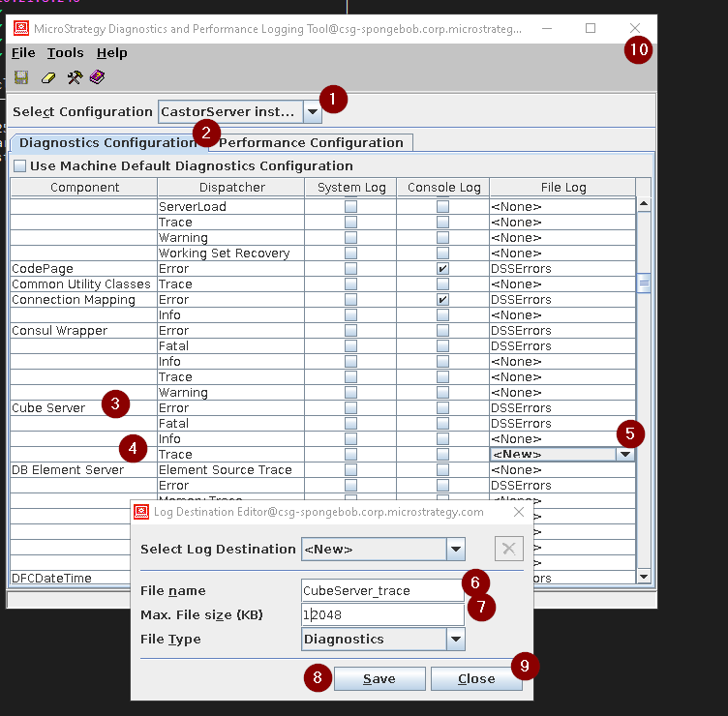Switch to the Performance Configuration tab

pos(311,143)
